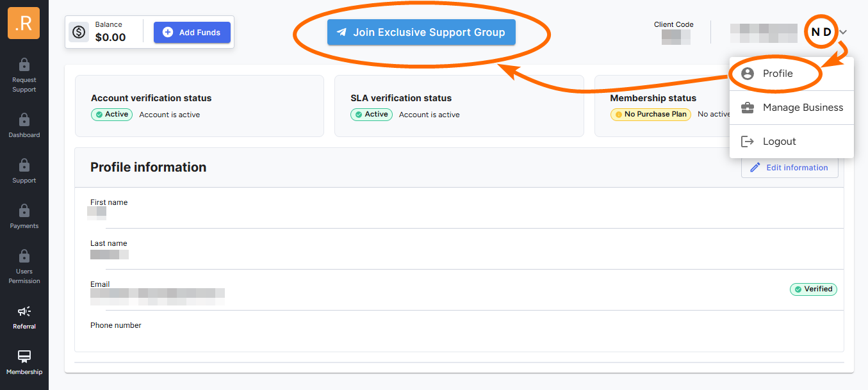Select Profile from the user menu
The height and width of the screenshot is (390, 868).
(x=792, y=74)
